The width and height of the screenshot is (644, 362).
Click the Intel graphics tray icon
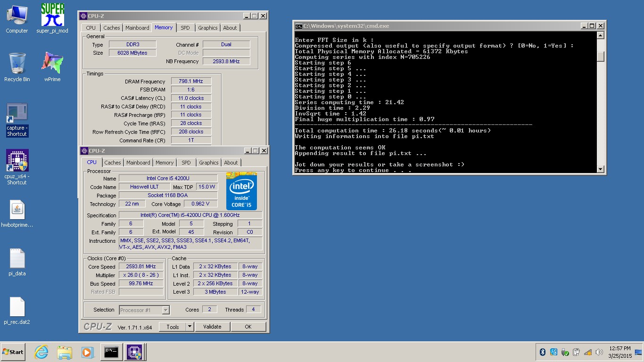[553, 352]
